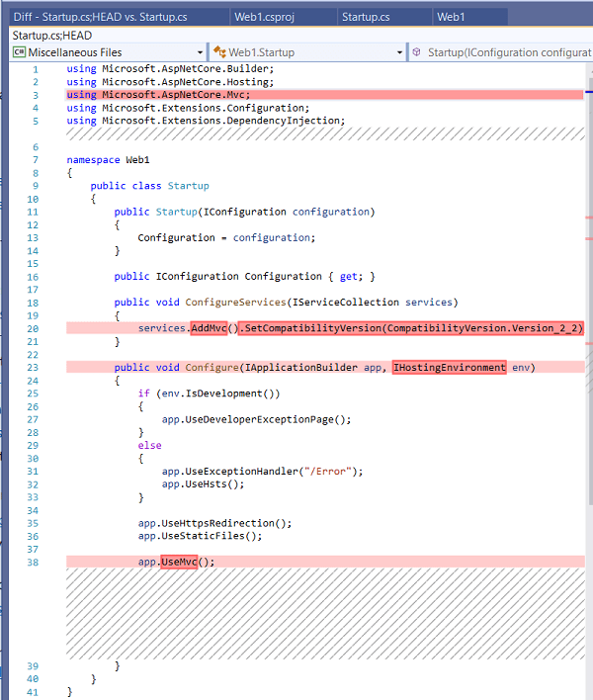This screenshot has width=593, height=700.
Task: Click the Configuration = configuration; assignment line
Action: click(226, 237)
